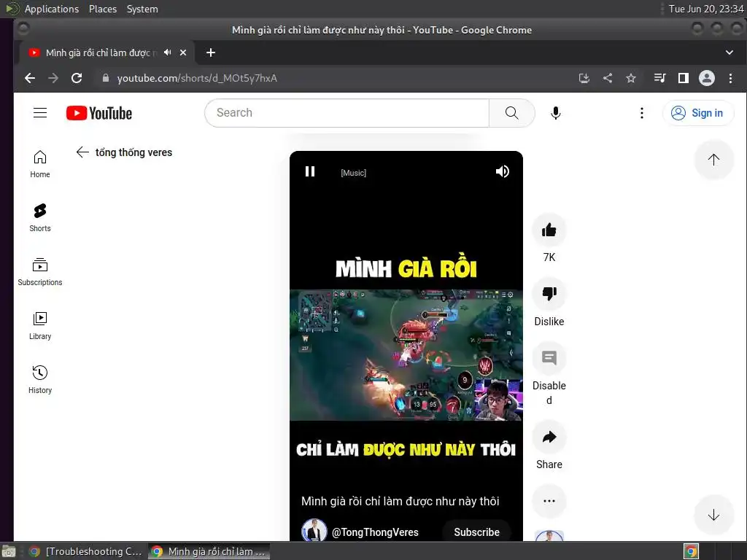
Task: Subscribe to @TongThongVeres channel
Action: pyautogui.click(x=476, y=532)
